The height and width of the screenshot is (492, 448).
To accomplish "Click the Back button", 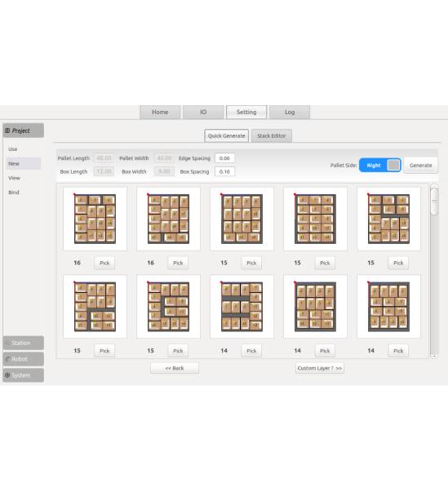I will point(175,368).
